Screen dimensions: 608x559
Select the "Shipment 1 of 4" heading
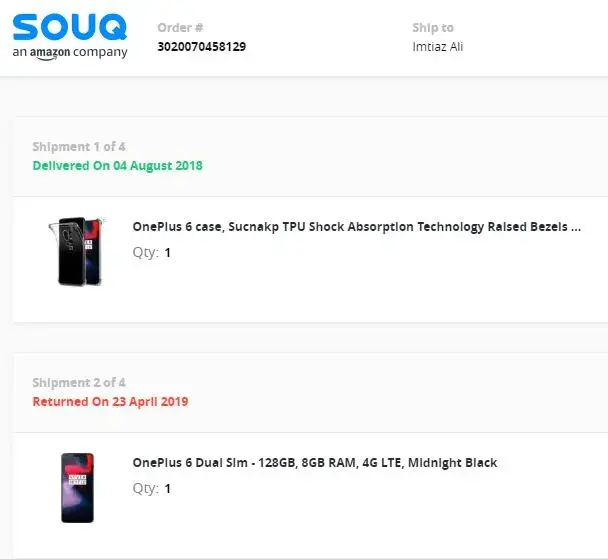coord(79,147)
